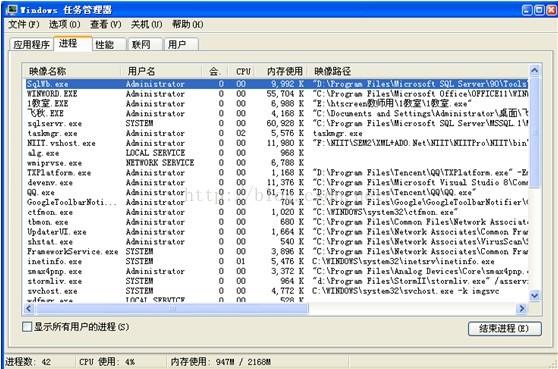This screenshot has width=558, height=369.
Task: Switch to the 应用程序 tab
Action: pyautogui.click(x=32, y=44)
